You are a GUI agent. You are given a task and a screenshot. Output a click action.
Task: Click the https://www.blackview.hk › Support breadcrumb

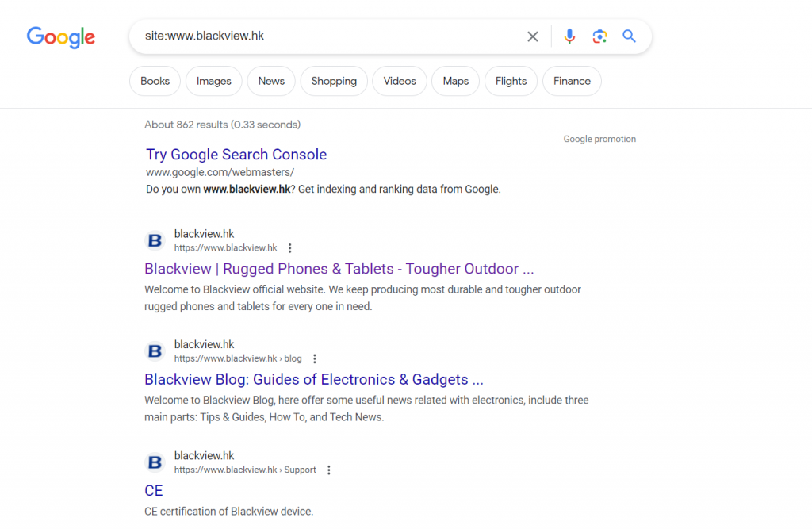click(x=246, y=470)
